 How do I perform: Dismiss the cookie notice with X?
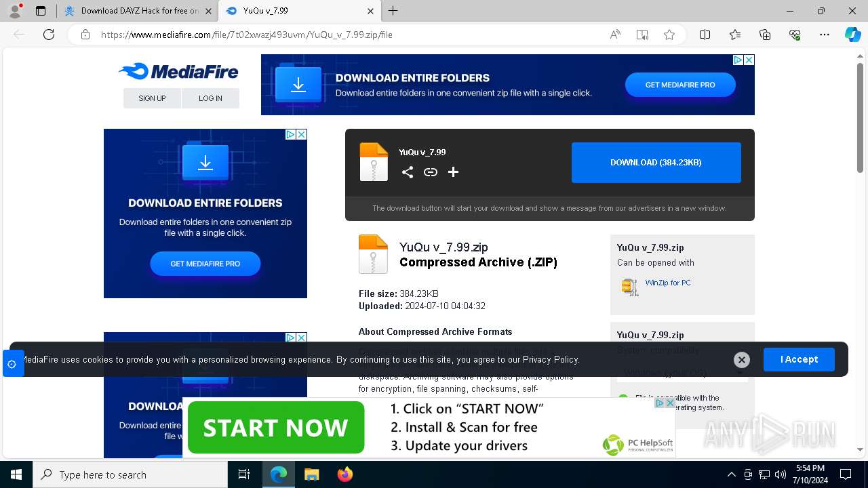point(742,360)
